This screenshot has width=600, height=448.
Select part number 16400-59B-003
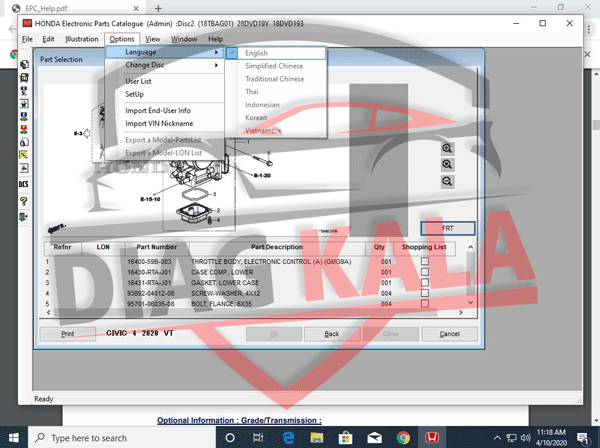[x=149, y=262]
